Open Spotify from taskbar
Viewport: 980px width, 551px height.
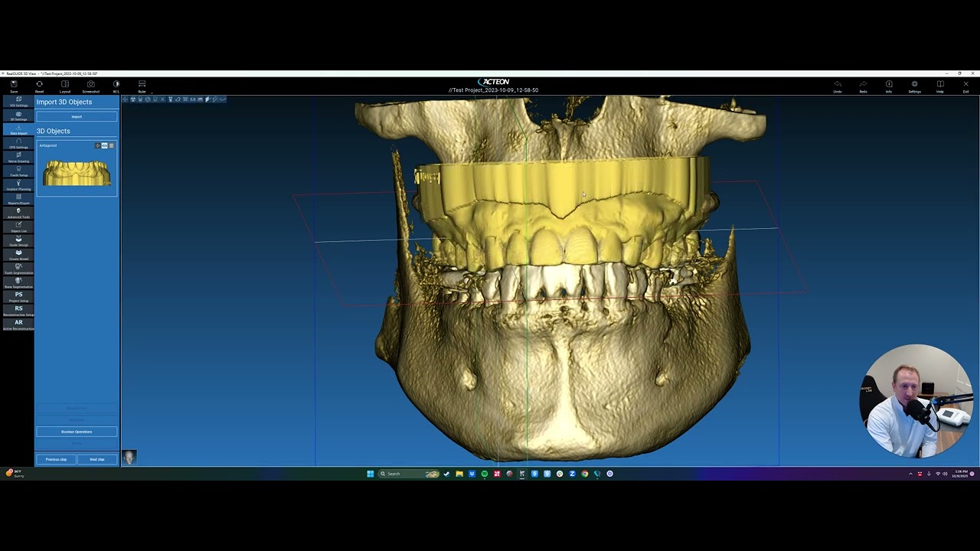[x=485, y=474]
